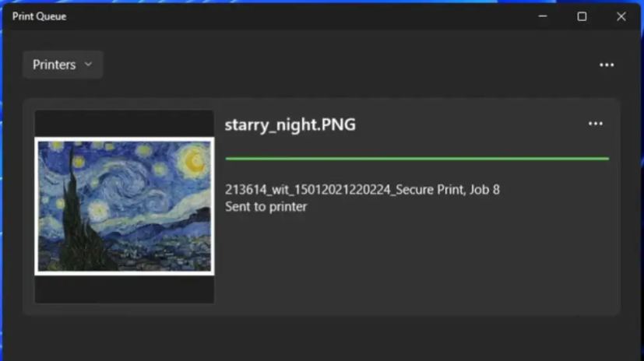
Task: Click the Sent to printer status text
Action: pos(266,206)
